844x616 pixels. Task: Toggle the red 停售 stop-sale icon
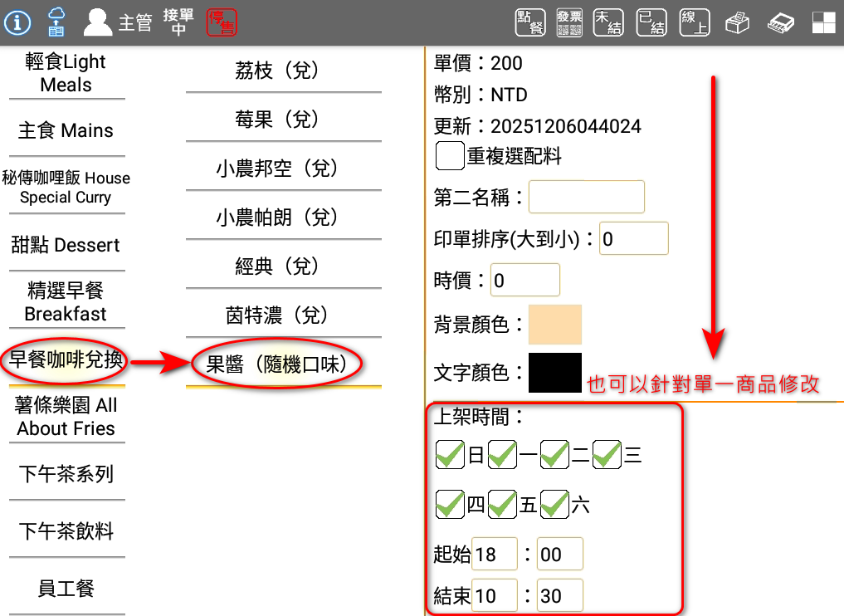pyautogui.click(x=222, y=22)
